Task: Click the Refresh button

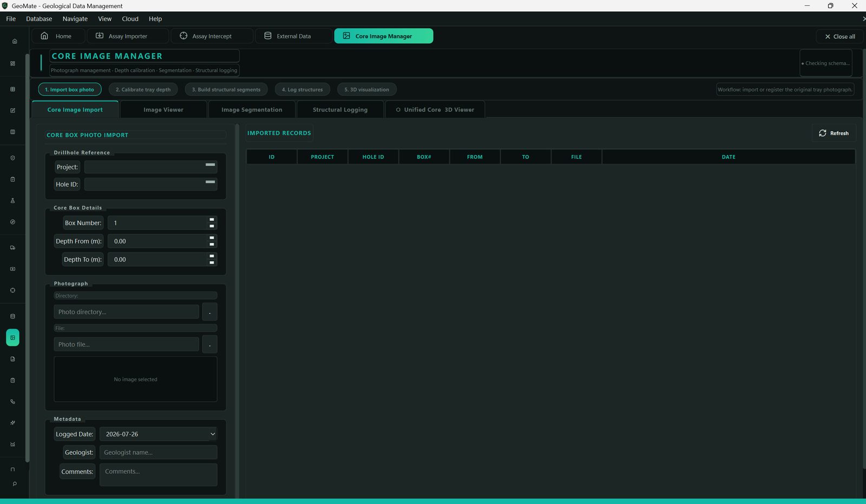Action: point(834,133)
